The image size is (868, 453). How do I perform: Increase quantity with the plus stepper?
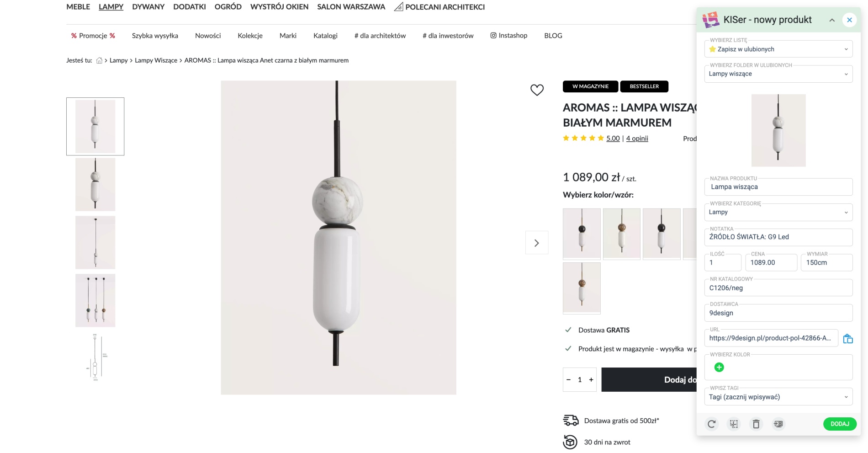[x=591, y=380]
